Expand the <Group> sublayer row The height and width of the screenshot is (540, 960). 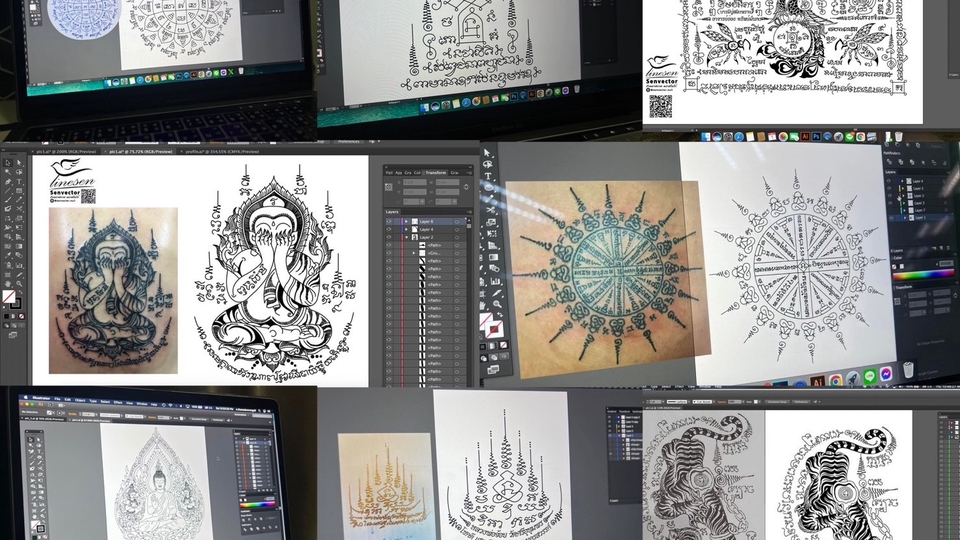coord(414,253)
